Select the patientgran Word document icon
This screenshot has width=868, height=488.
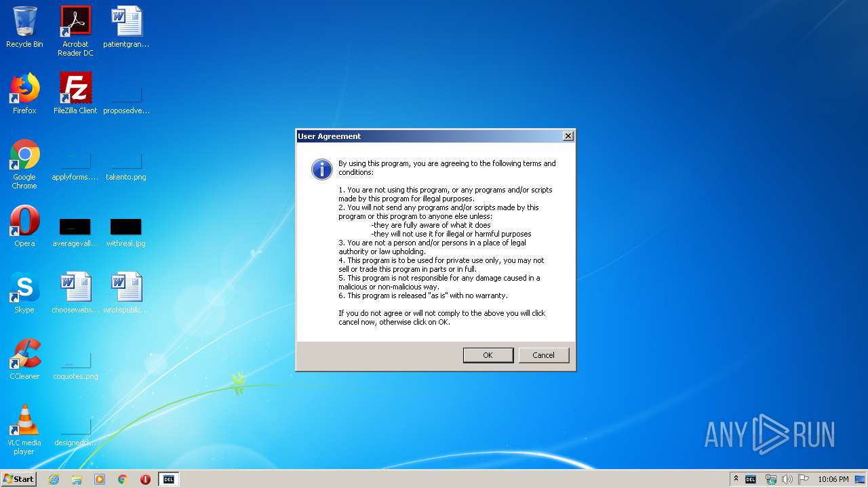(x=126, y=27)
